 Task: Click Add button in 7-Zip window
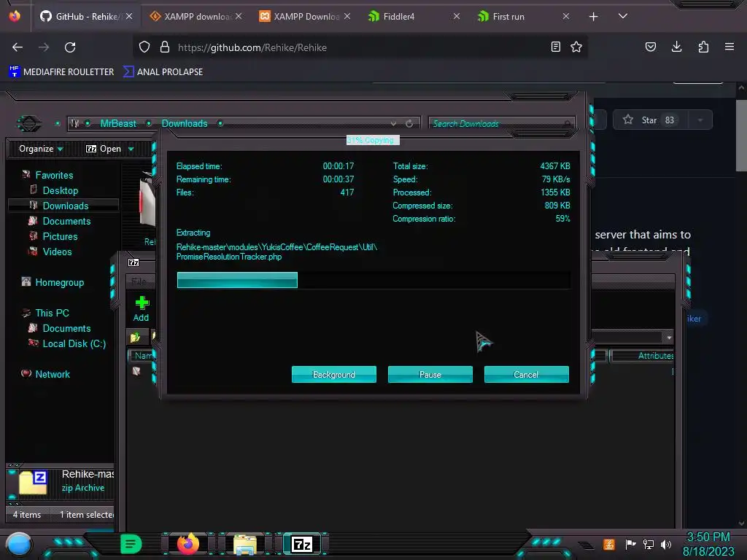141,309
